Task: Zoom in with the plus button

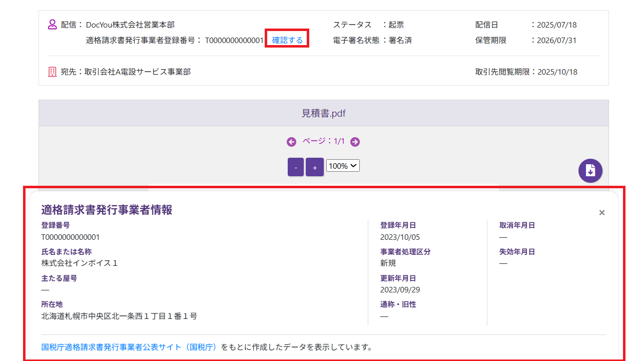Action: coord(315,167)
